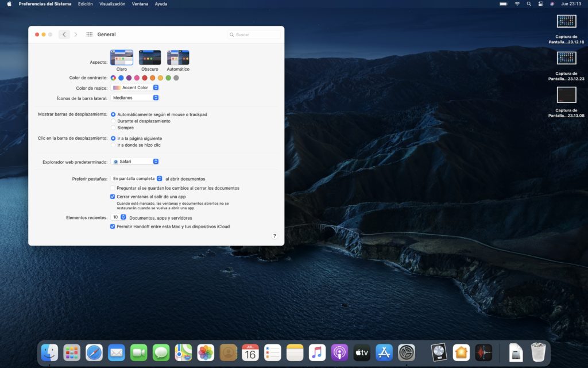
Task: Open the default web browser Safari dropdown
Action: point(136,162)
